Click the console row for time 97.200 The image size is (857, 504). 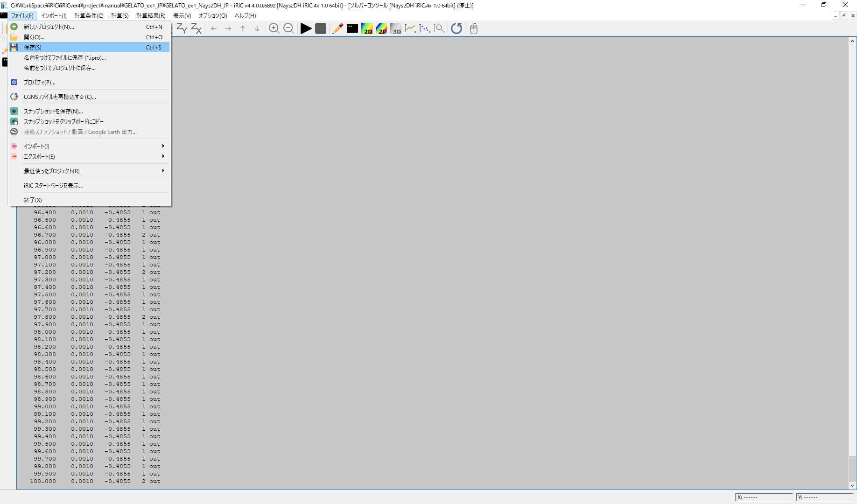coord(97,272)
